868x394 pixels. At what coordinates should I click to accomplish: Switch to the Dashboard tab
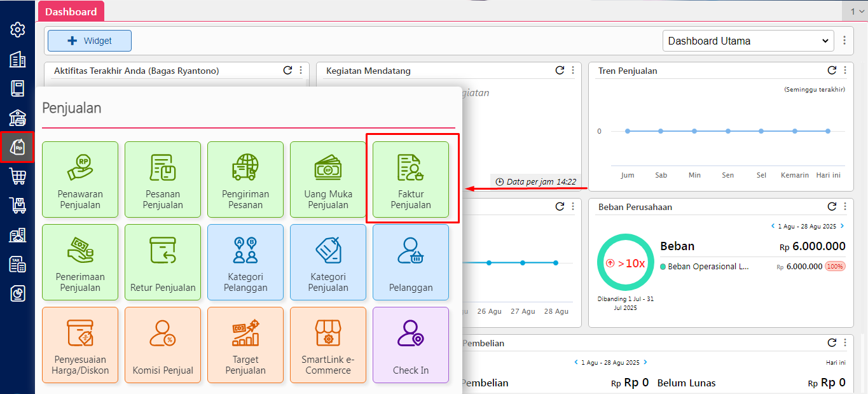tap(71, 11)
